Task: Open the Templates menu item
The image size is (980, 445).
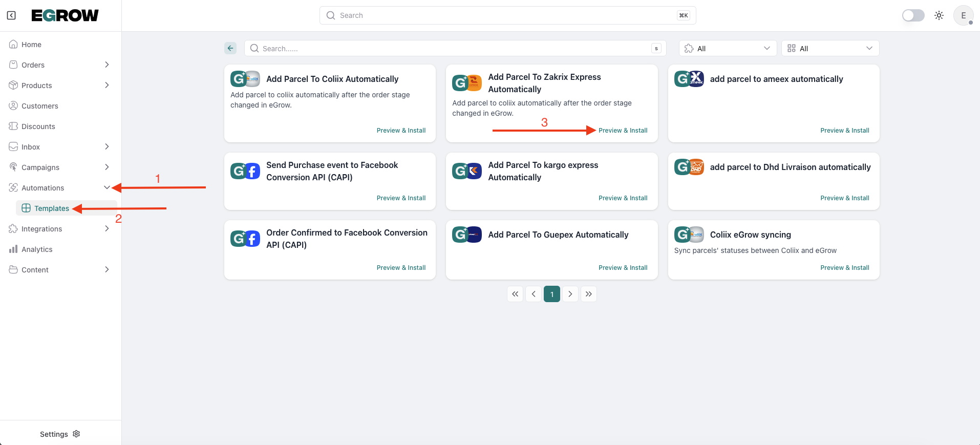Action: pyautogui.click(x=51, y=208)
